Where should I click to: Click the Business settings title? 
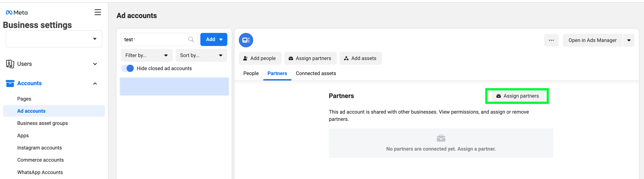[37, 25]
